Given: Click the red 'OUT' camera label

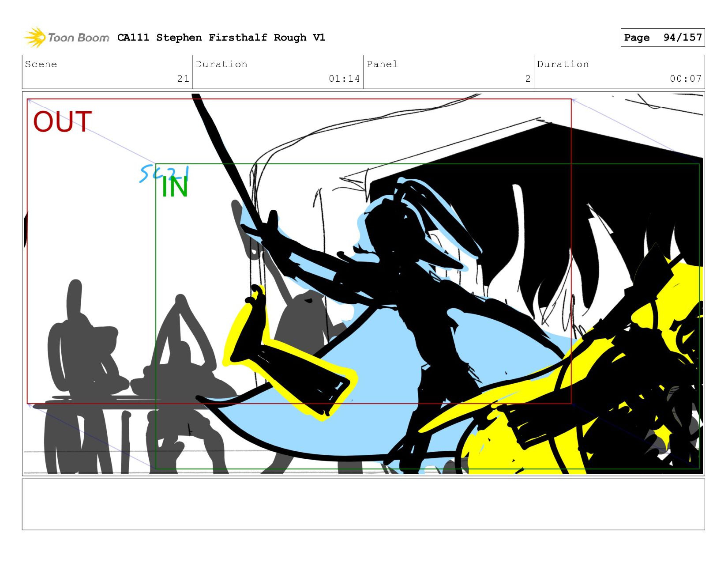Looking at the screenshot, I should point(63,122).
